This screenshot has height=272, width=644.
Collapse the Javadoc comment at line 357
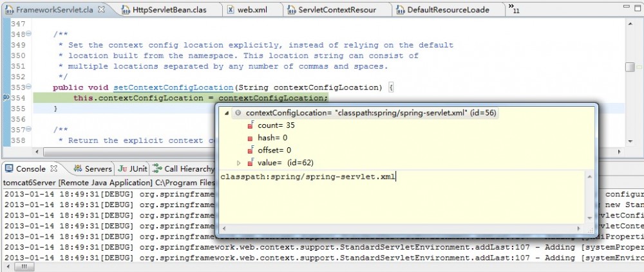(x=29, y=130)
